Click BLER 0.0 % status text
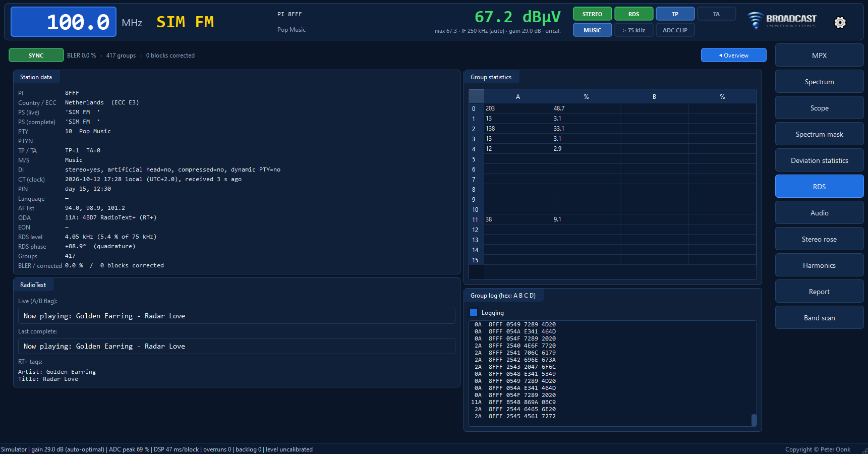Image resolution: width=868 pixels, height=454 pixels. [x=81, y=55]
